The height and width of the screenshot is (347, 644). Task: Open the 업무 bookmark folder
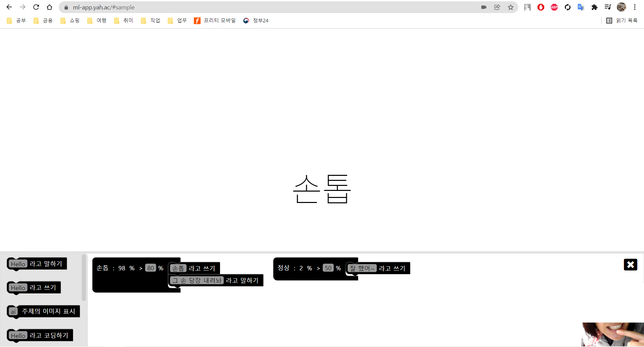(x=177, y=20)
